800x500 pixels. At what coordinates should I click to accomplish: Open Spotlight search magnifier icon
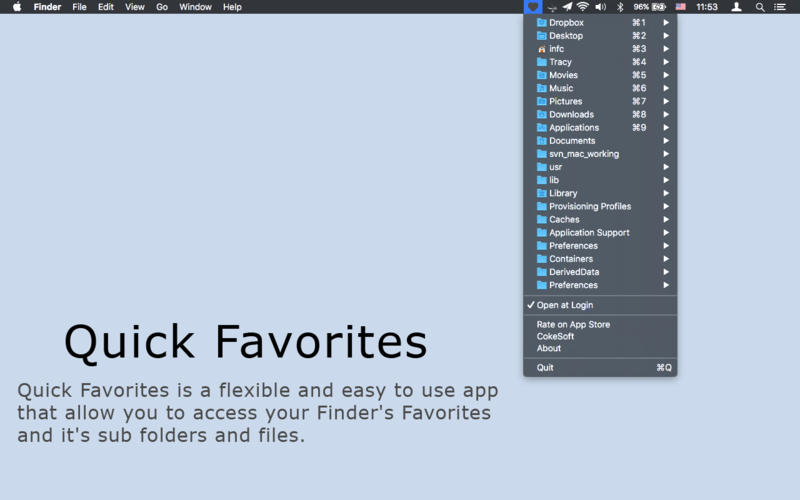tap(760, 7)
